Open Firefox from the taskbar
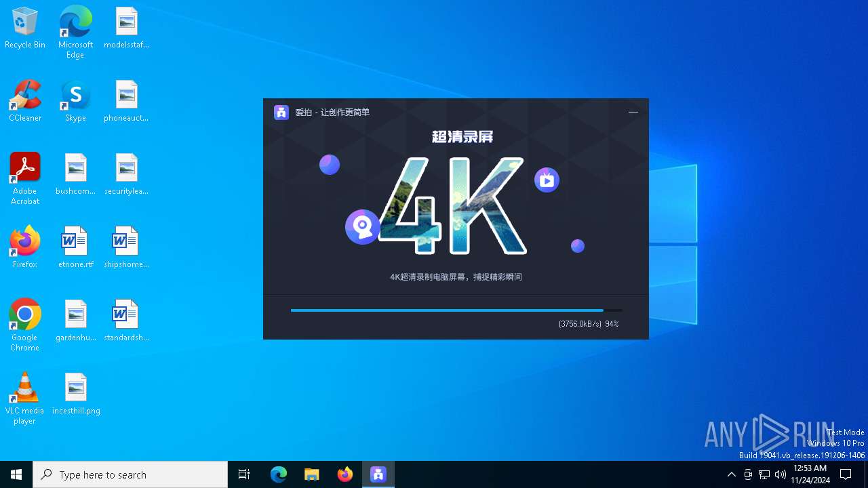The image size is (868, 488). tap(345, 474)
